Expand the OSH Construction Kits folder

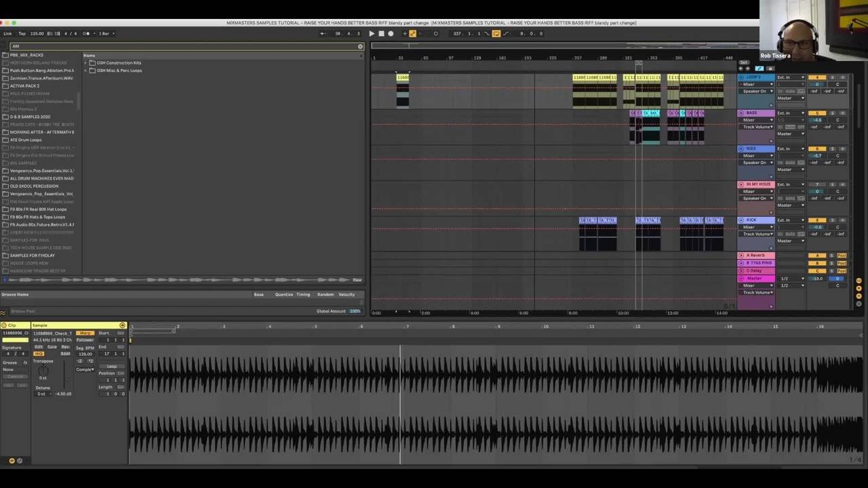pyautogui.click(x=86, y=63)
